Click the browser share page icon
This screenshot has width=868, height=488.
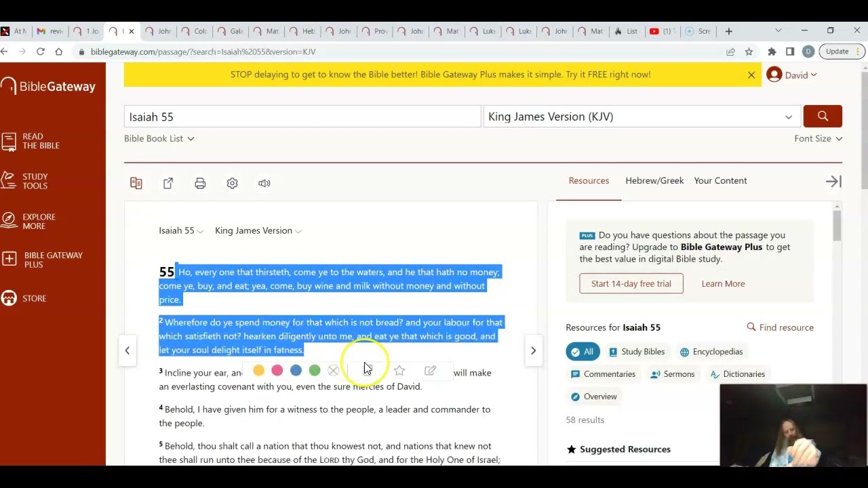point(730,52)
